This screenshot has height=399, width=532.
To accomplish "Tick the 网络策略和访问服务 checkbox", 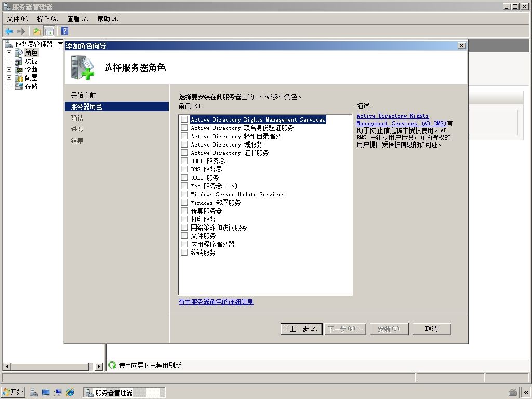I will 184,228.
